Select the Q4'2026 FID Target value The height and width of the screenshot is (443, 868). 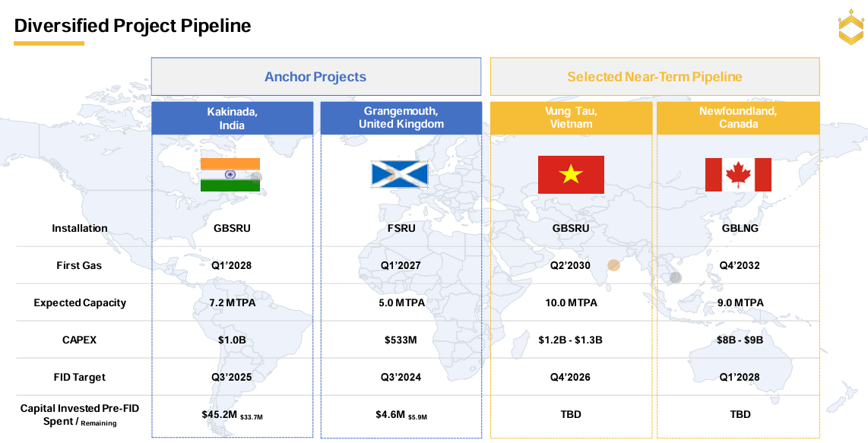tap(570, 377)
